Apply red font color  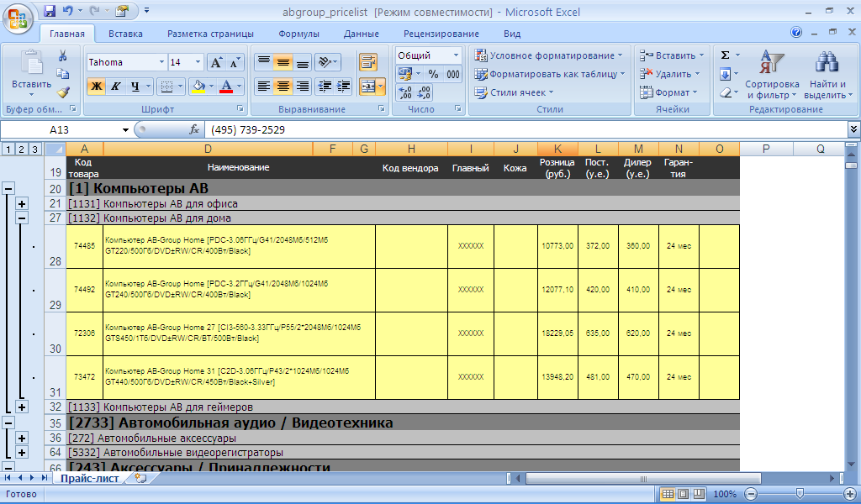tap(225, 87)
